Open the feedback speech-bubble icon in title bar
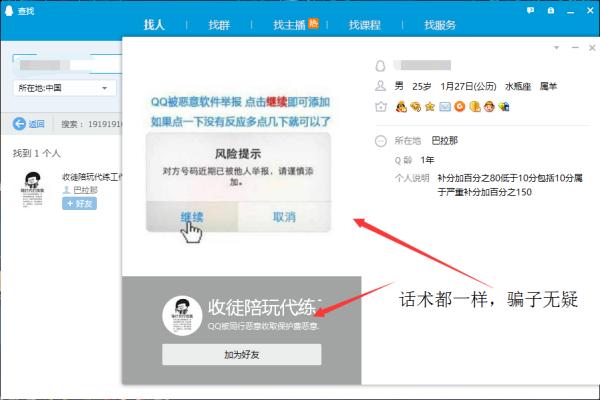The width and height of the screenshot is (600, 400). 530,11
